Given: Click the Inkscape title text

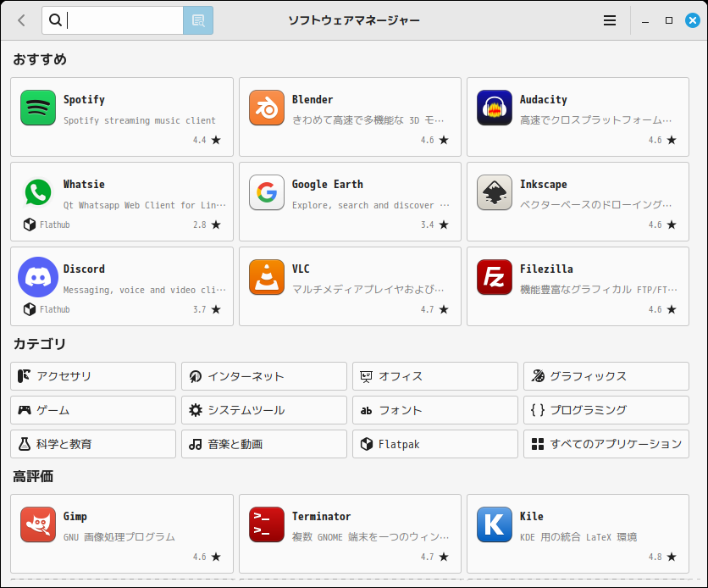Looking at the screenshot, I should [x=543, y=184].
